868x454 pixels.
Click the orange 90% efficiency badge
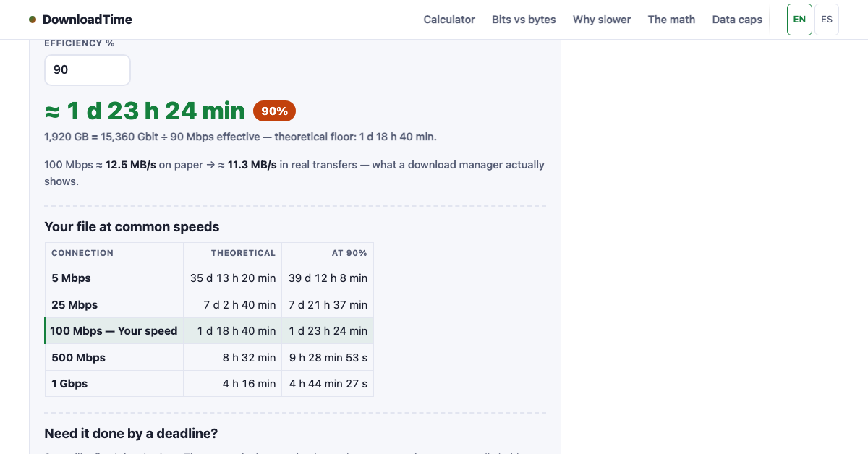click(x=274, y=111)
